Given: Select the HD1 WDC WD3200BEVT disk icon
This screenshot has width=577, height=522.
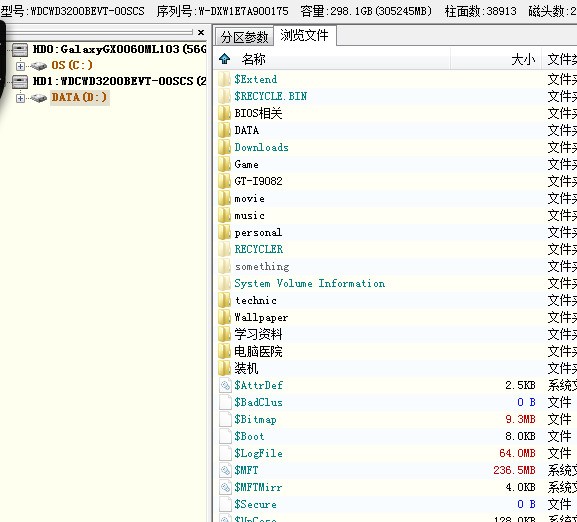Looking at the screenshot, I should pos(20,81).
